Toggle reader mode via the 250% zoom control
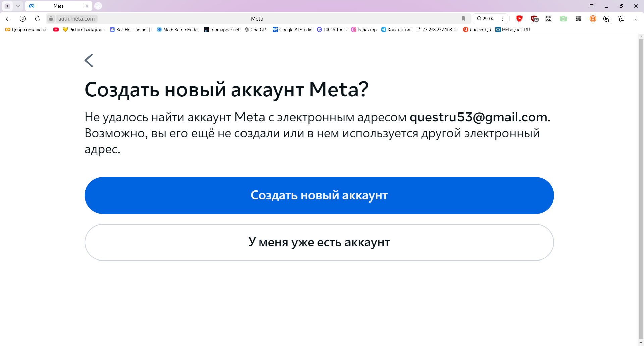644x346 pixels. click(x=485, y=19)
